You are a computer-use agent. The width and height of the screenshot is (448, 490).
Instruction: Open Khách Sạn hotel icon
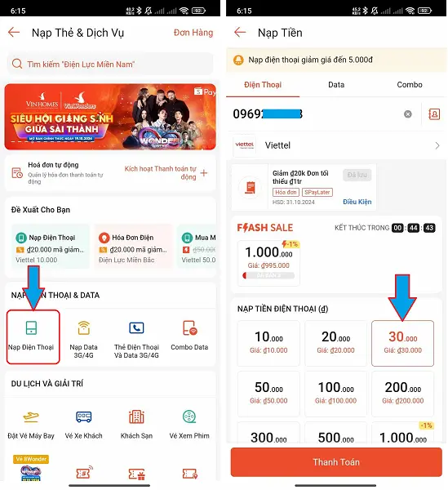(136, 416)
